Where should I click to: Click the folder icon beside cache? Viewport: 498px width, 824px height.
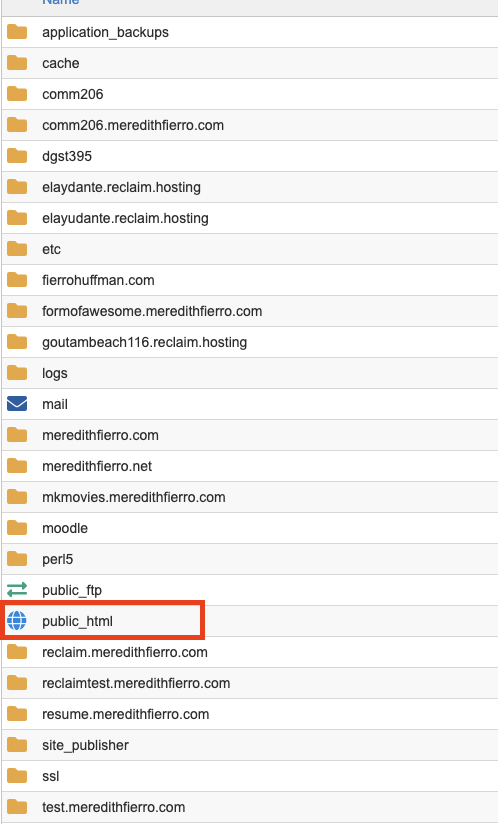[x=17, y=63]
